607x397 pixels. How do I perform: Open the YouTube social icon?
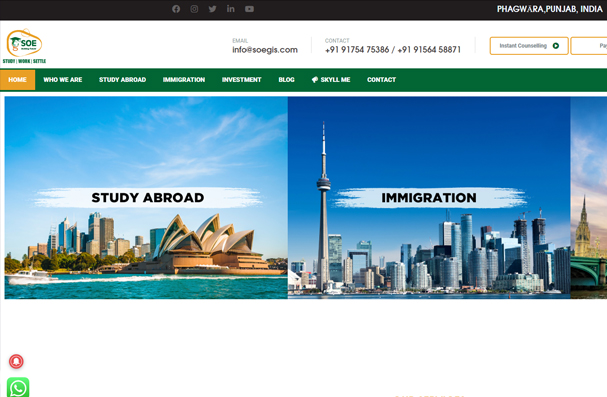[x=249, y=9]
